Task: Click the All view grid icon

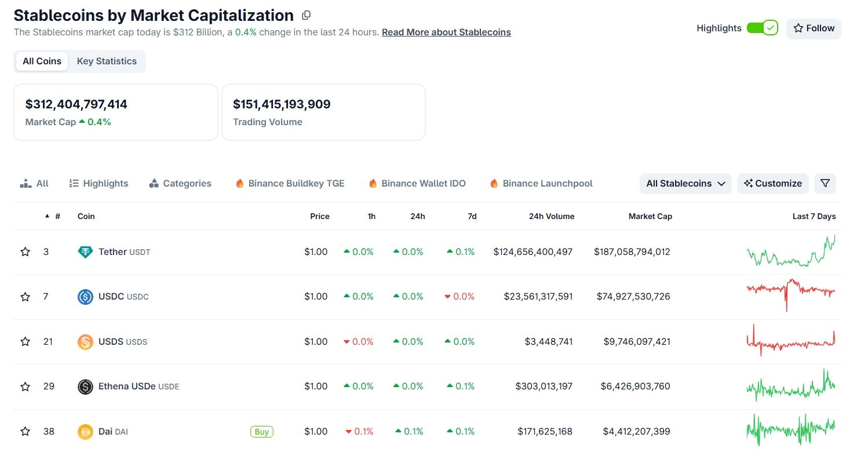Action: click(x=26, y=183)
